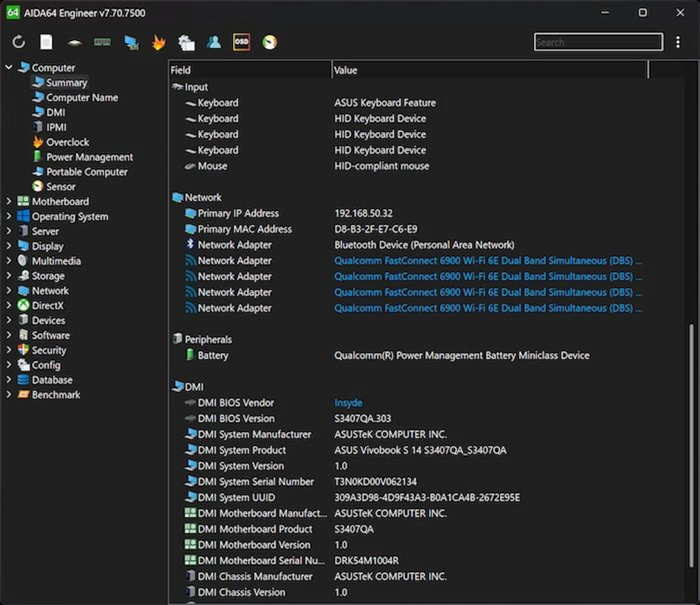Screen dimensions: 700x605
Task: Expand the DirectX tree node
Action: click(9, 305)
